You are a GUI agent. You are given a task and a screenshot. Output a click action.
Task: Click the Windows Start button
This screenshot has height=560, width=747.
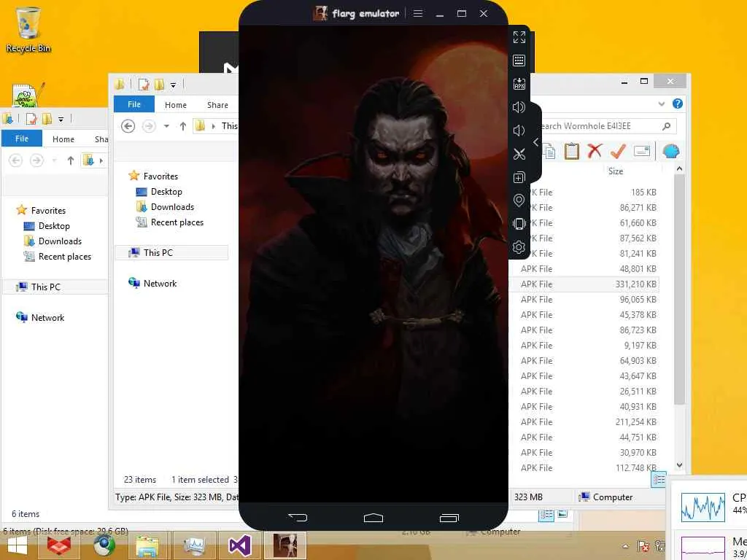point(18,546)
